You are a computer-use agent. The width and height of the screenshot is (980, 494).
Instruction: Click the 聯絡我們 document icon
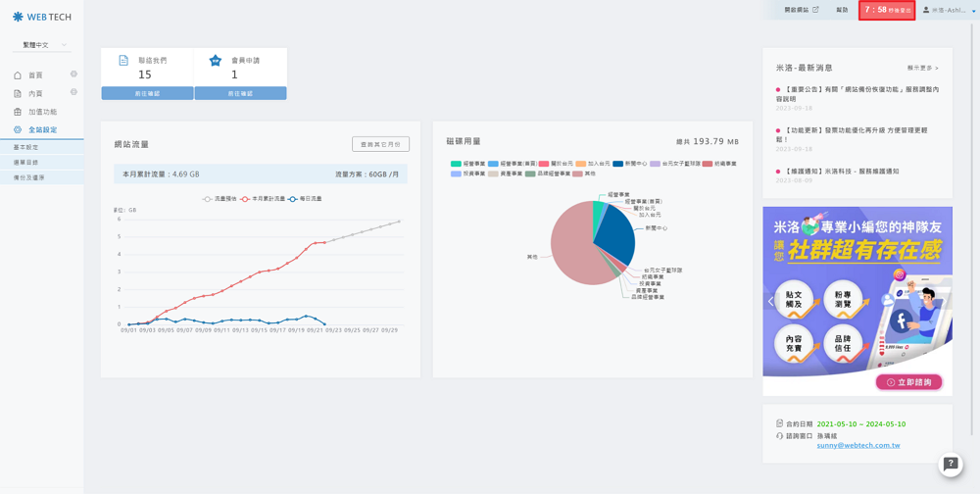(123, 61)
